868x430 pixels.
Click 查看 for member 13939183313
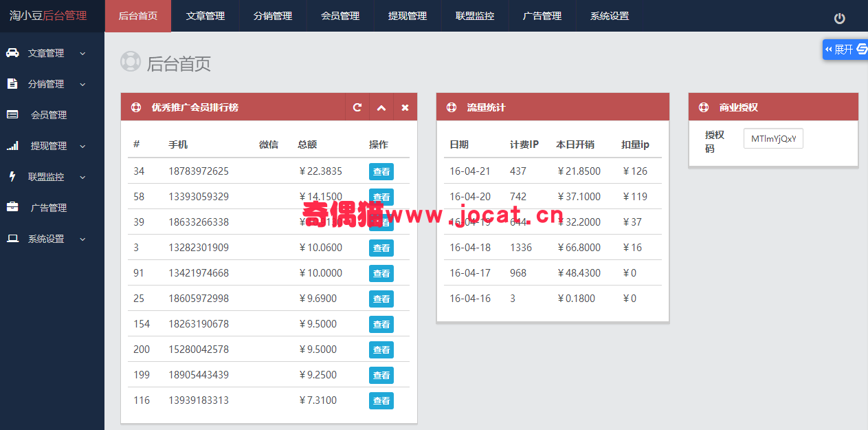click(381, 400)
